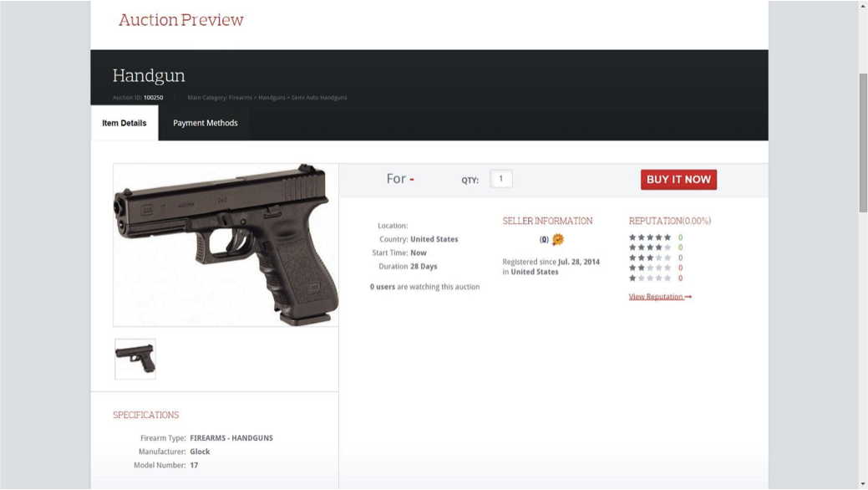Select the one-star reputation row stars
The height and width of the screenshot is (490, 868).
(x=650, y=278)
